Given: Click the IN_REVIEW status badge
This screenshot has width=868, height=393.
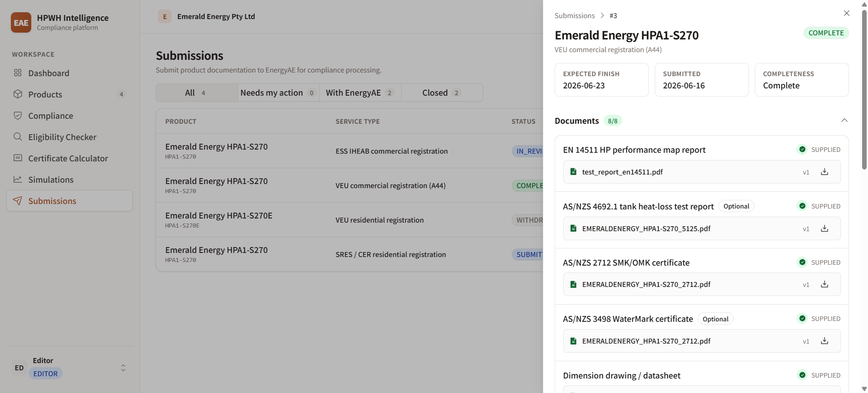Looking at the screenshot, I should (528, 151).
